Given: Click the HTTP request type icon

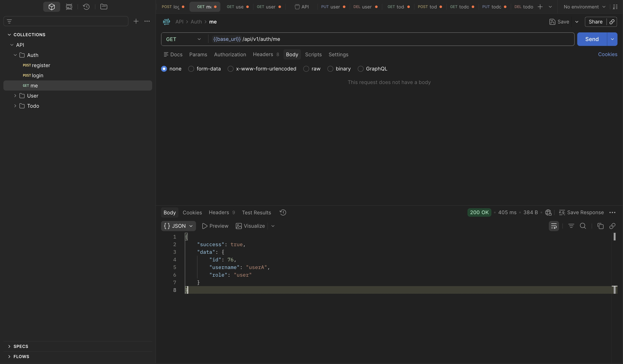Looking at the screenshot, I should [166, 22].
